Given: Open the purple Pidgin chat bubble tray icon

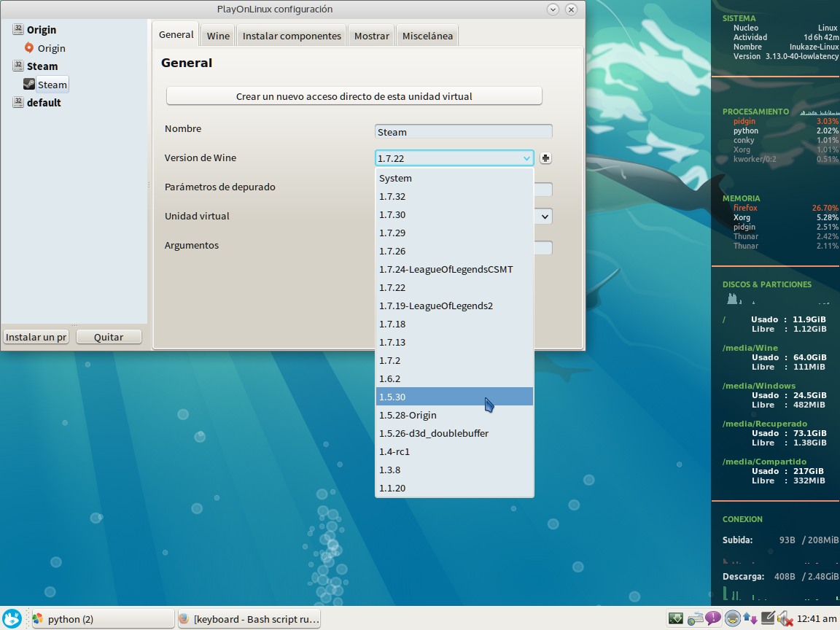Looking at the screenshot, I should 713,619.
